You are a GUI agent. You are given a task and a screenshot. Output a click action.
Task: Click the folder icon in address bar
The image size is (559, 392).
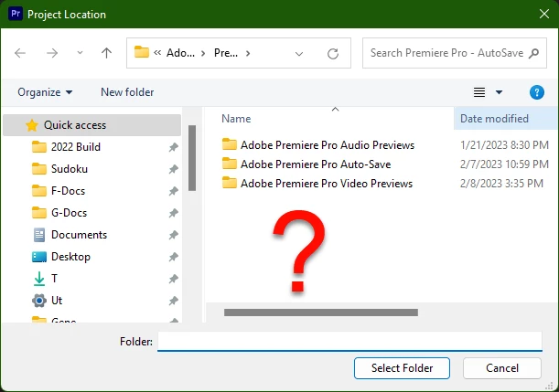pyautogui.click(x=142, y=52)
